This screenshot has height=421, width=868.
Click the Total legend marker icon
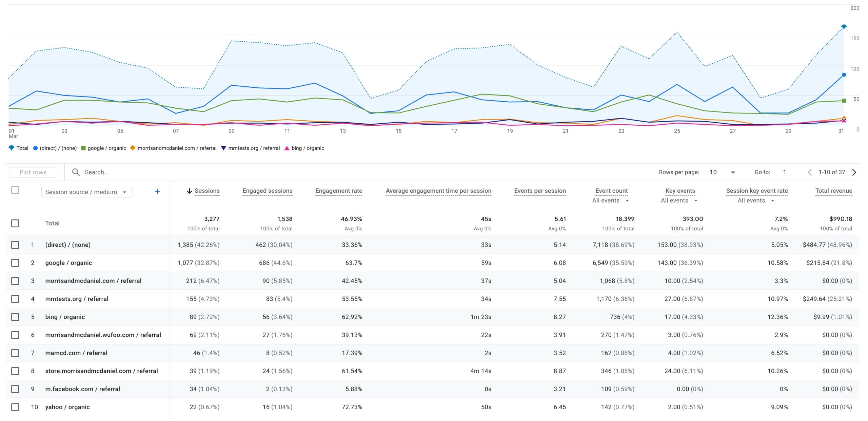point(12,148)
